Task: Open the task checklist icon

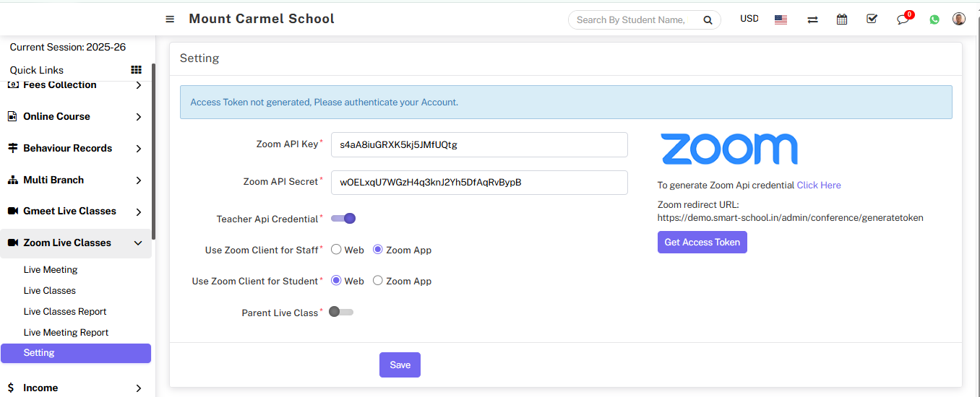Action: (872, 19)
